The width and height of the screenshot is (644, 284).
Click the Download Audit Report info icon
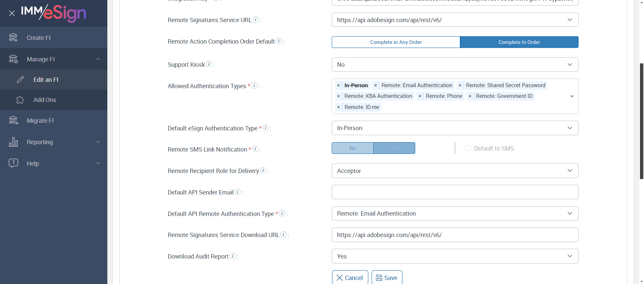click(233, 256)
